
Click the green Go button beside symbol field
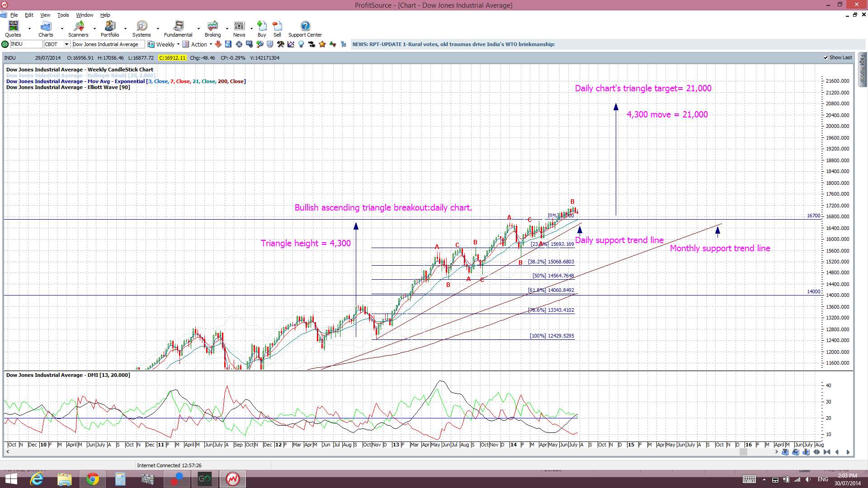5,44
